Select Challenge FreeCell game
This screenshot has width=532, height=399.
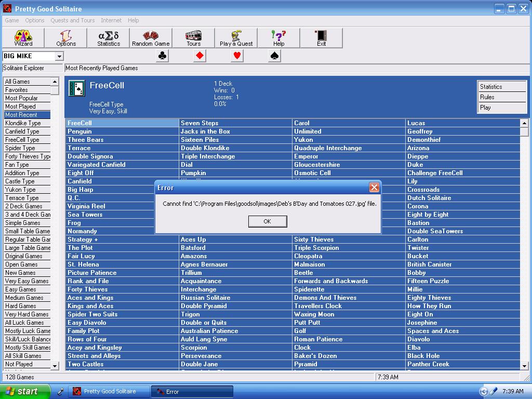pyautogui.click(x=463, y=173)
